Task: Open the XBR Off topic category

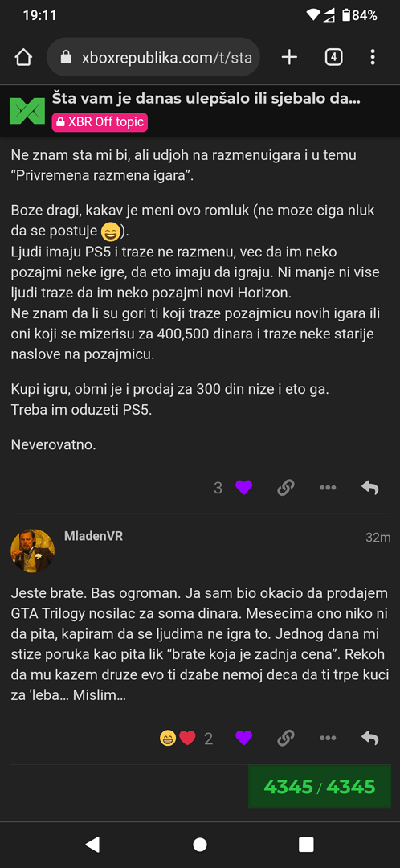Action: point(100,122)
